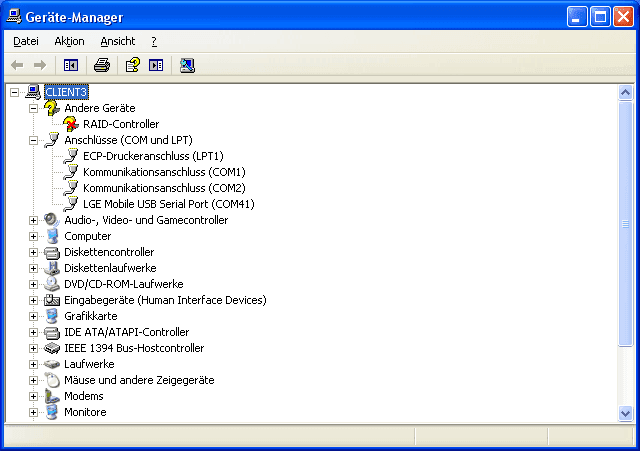The height and width of the screenshot is (451, 640).
Task: Click the Eingabegeräte HID icon
Action: pos(52,300)
